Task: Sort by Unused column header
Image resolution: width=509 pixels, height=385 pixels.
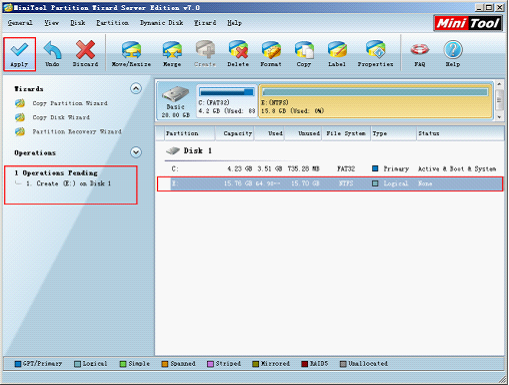Action: [303, 133]
